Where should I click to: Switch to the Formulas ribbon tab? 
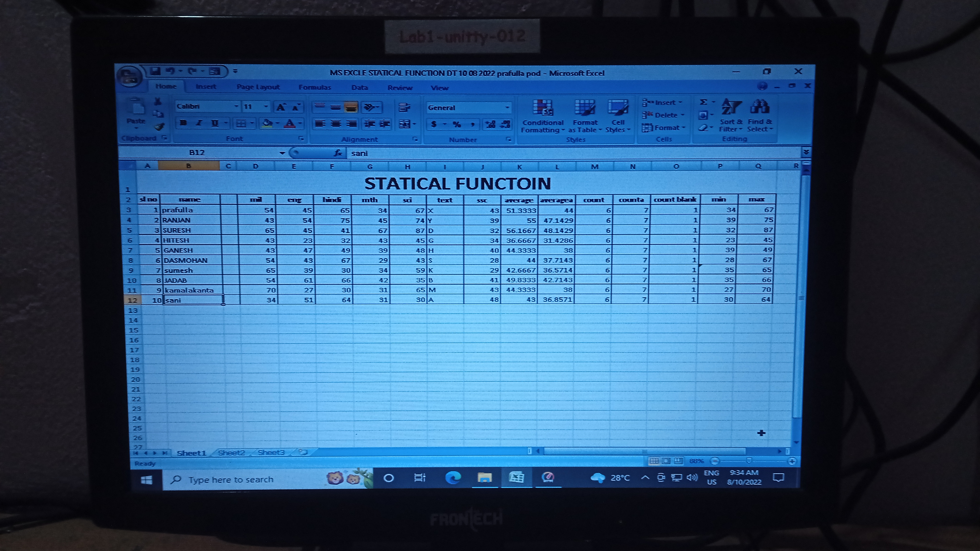point(315,88)
